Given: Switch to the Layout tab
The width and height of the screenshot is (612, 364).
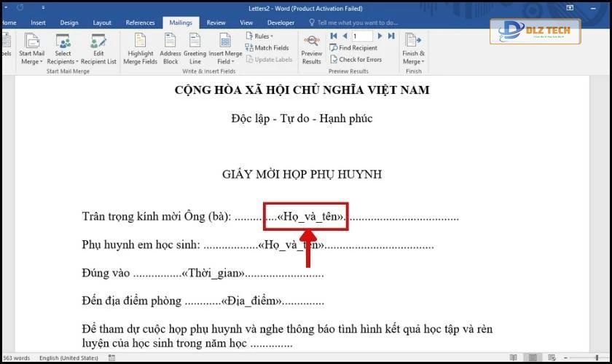Looking at the screenshot, I should click(102, 23).
